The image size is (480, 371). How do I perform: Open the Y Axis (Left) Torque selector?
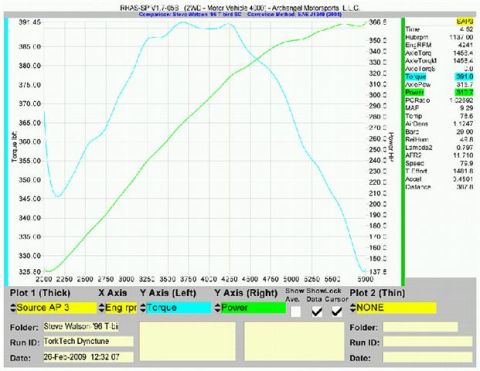[x=178, y=308]
